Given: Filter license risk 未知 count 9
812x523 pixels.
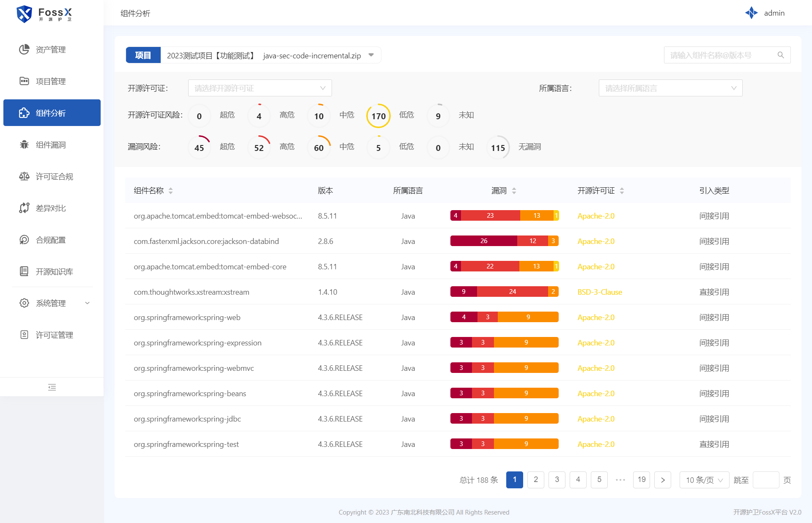Looking at the screenshot, I should pos(438,115).
